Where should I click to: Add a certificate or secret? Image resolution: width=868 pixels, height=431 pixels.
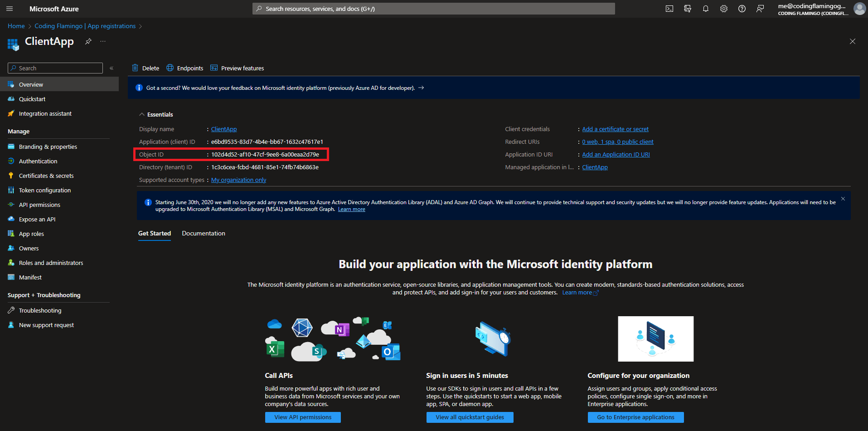[x=615, y=129]
